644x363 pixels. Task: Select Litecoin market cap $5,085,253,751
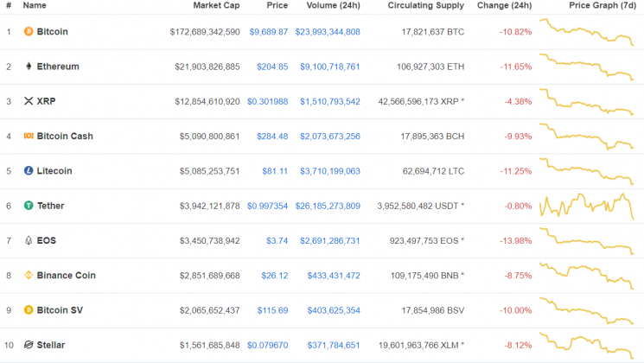[x=209, y=171]
